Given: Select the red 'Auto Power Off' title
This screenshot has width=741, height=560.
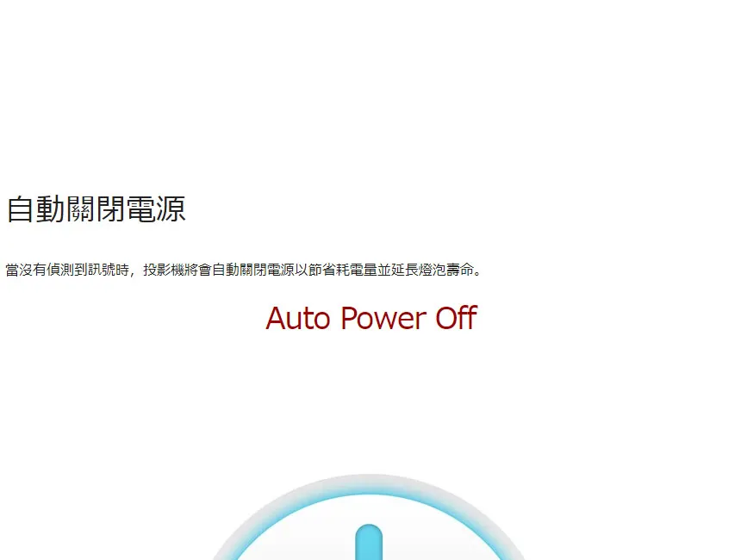Looking at the screenshot, I should [371, 318].
